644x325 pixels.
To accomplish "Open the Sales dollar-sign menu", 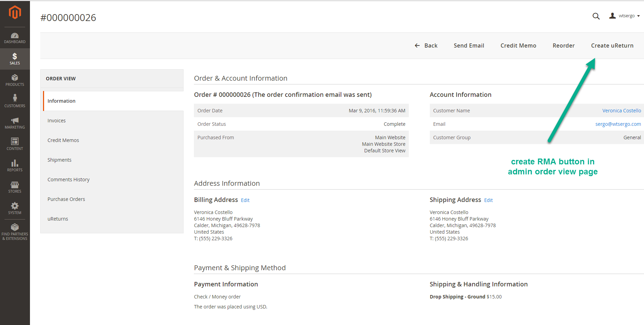I will (x=15, y=59).
